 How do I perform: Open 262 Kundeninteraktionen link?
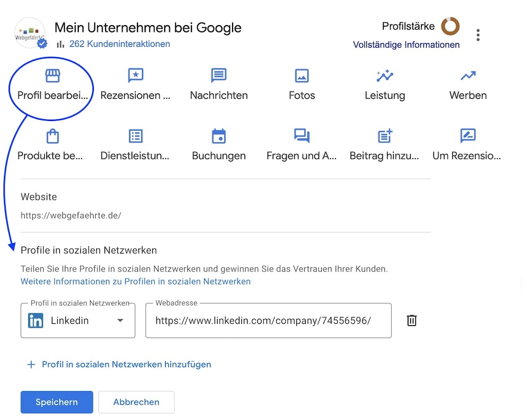click(x=119, y=44)
